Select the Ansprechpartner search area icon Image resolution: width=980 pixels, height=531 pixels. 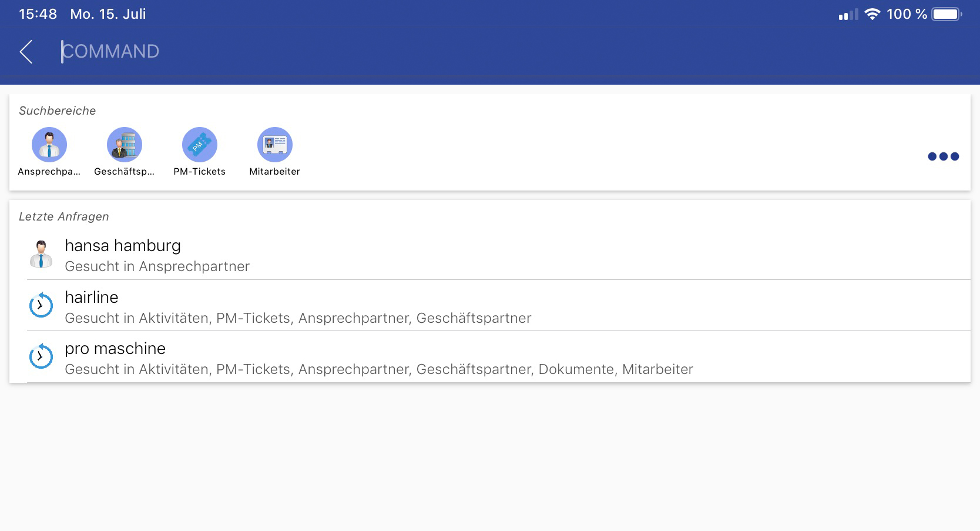49,145
